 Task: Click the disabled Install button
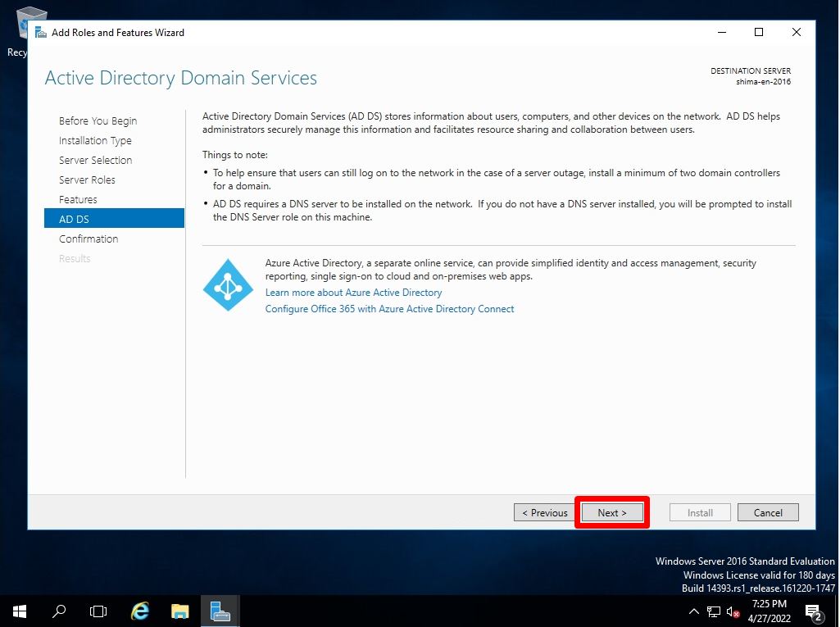tap(700, 512)
